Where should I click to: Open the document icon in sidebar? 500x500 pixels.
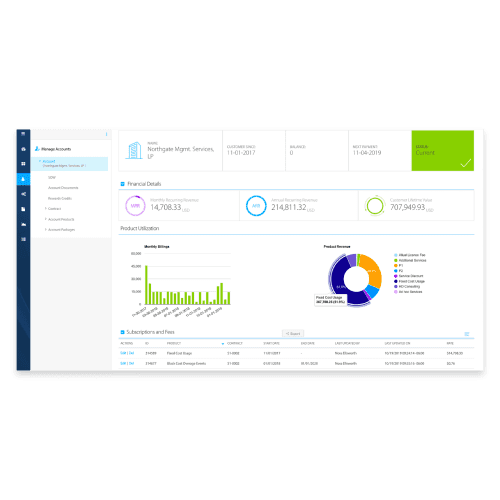pyautogui.click(x=23, y=209)
